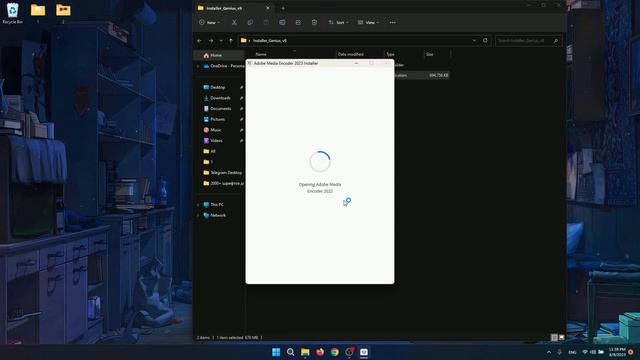Click the Adobe installer taskbar icon
This screenshot has width=640, height=360.
pos(364,352)
